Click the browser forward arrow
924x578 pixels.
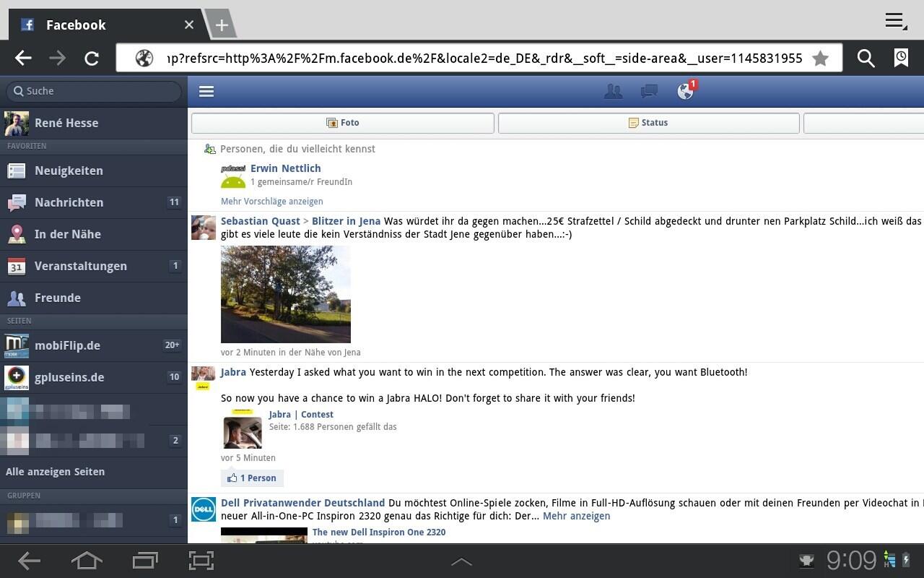(x=57, y=58)
